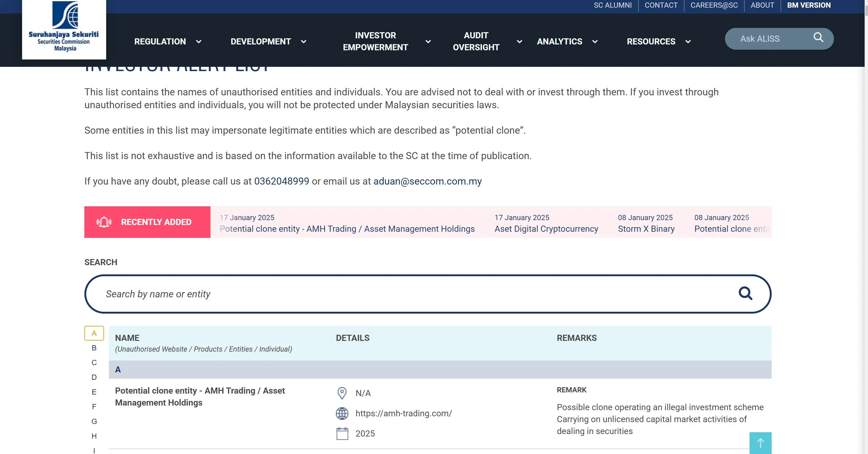Click the calendar icon beside 2025
Screen dimensions: 868x454
tap(342, 433)
